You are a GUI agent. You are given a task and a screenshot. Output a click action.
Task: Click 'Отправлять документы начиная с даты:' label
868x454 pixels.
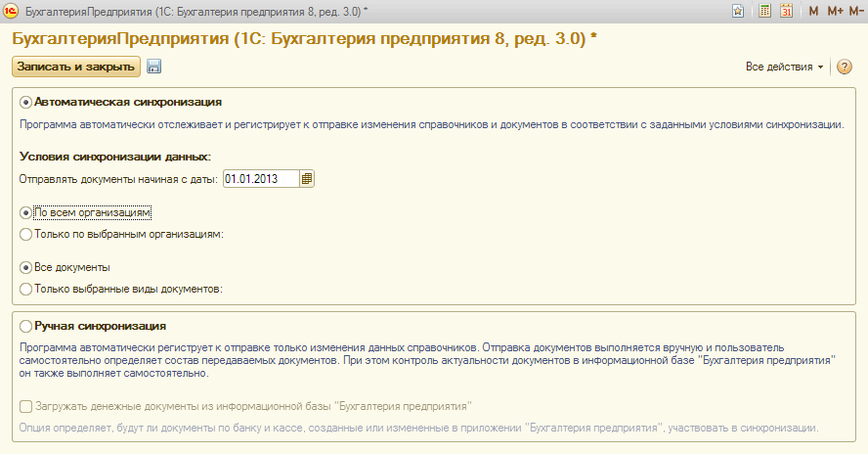pos(118,180)
